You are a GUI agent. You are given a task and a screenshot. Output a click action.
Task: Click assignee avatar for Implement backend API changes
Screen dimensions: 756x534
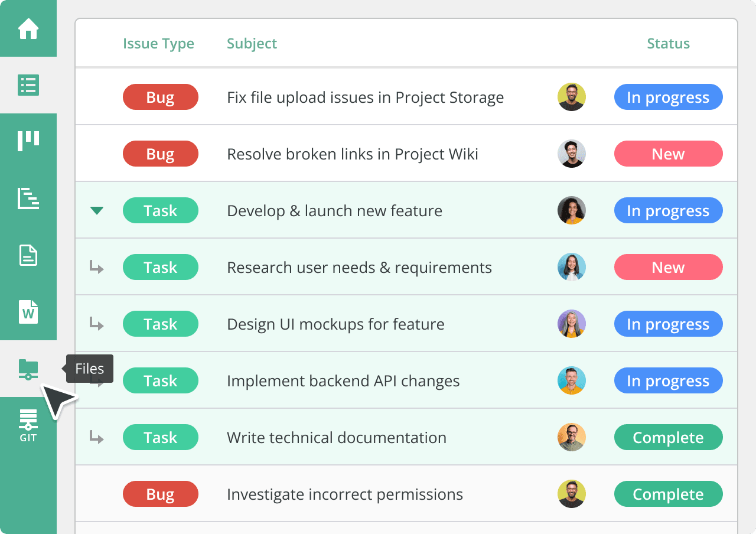(572, 380)
